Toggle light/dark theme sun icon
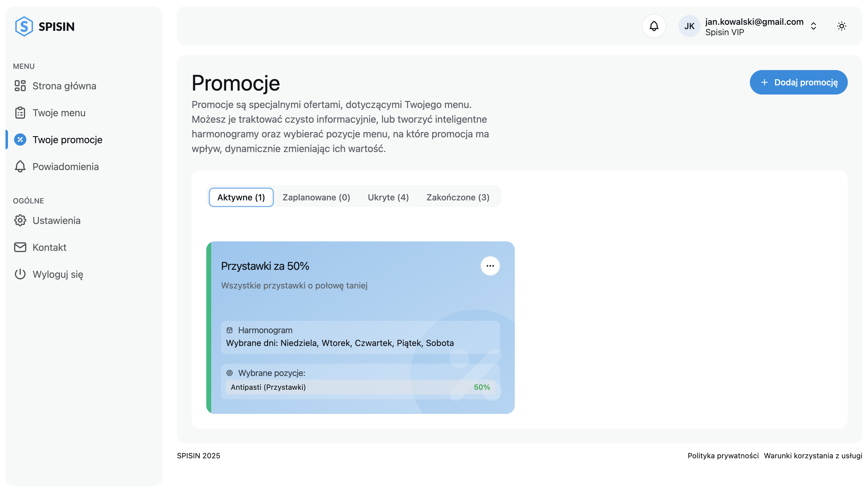The image size is (868, 495). click(x=841, y=26)
